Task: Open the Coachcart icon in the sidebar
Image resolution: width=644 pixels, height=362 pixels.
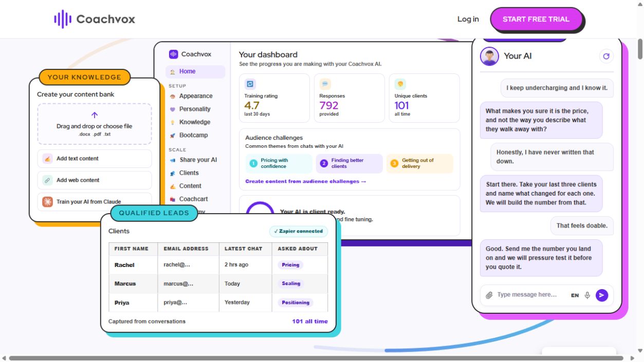Action: tap(173, 199)
